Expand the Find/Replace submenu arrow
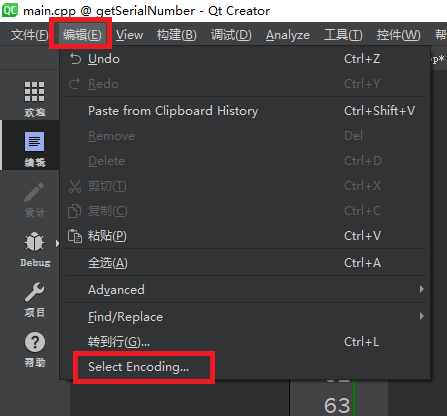The image size is (447, 416). pyautogui.click(x=422, y=316)
